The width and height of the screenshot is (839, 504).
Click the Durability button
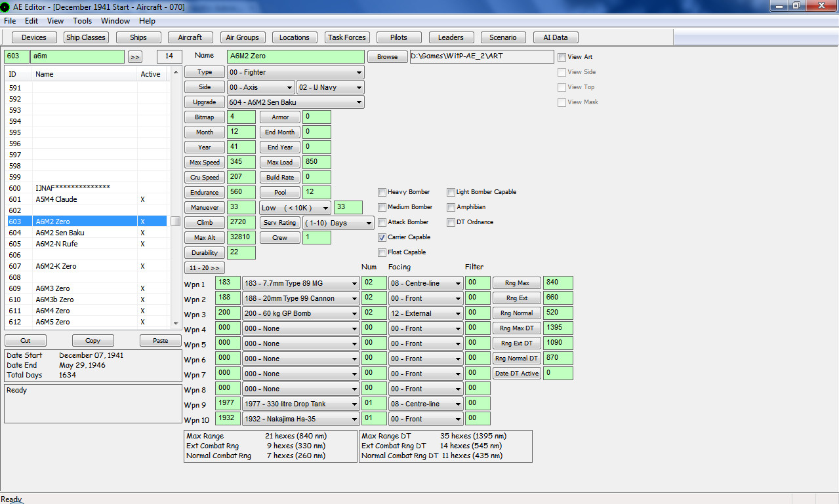tap(205, 253)
